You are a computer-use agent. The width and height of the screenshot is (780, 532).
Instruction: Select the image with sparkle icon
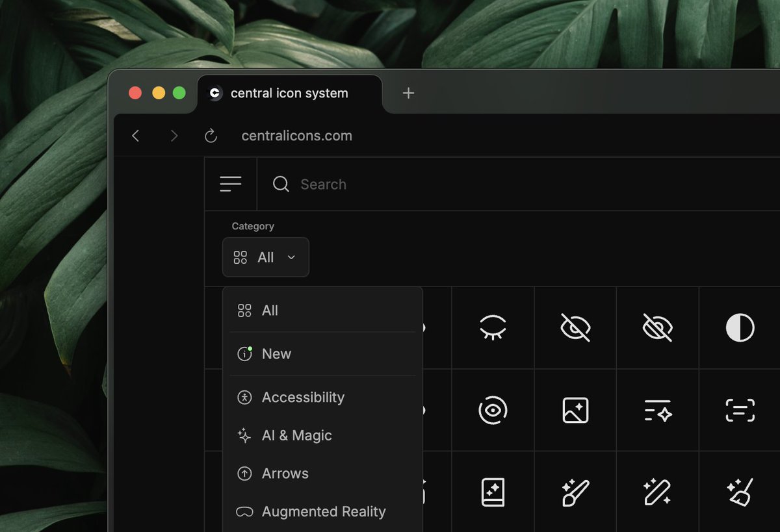(x=575, y=411)
